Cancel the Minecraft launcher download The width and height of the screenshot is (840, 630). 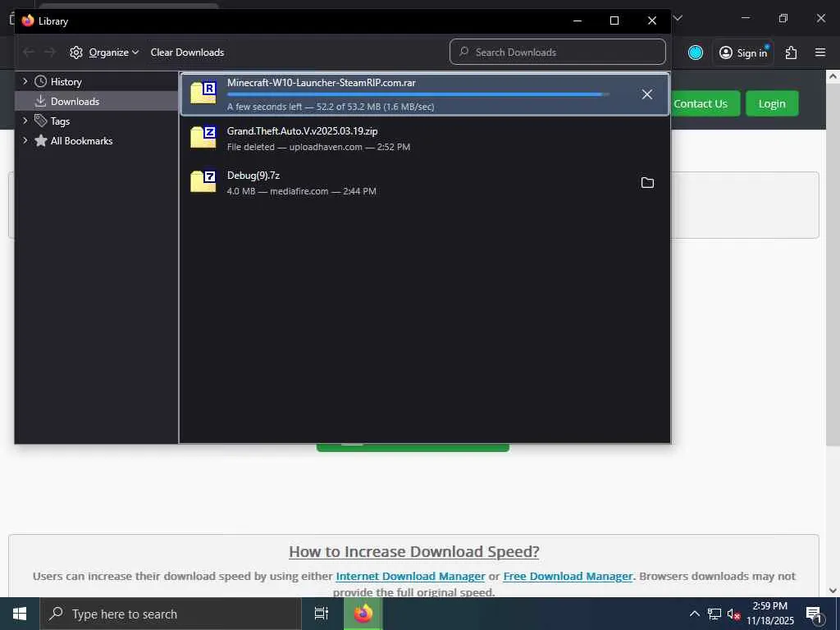647,94
